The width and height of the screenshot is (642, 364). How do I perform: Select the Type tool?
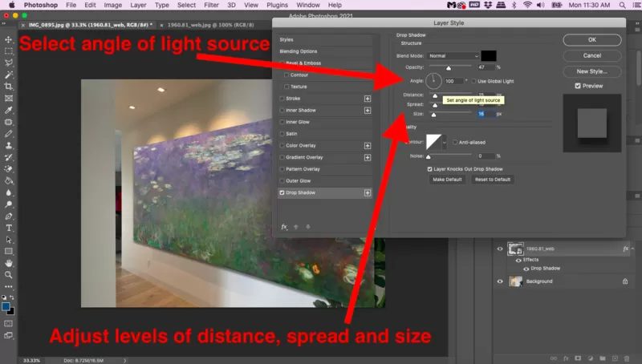point(9,229)
